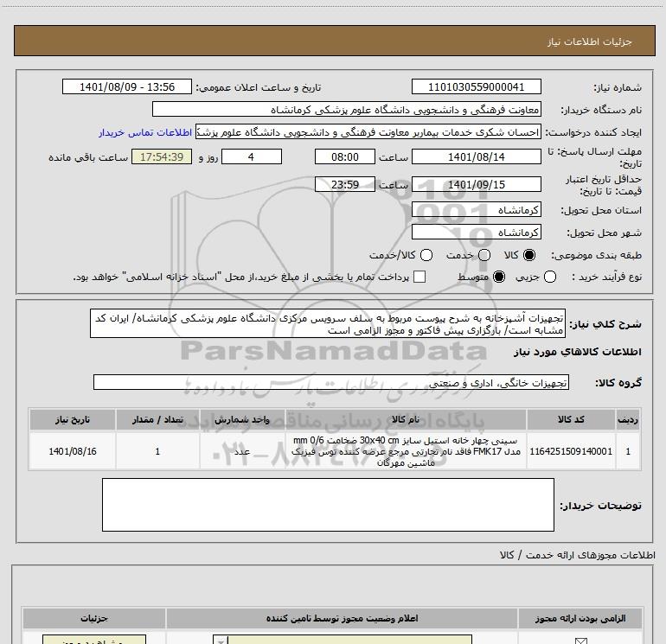Select the deadline hour field 08:00

pos(345,157)
